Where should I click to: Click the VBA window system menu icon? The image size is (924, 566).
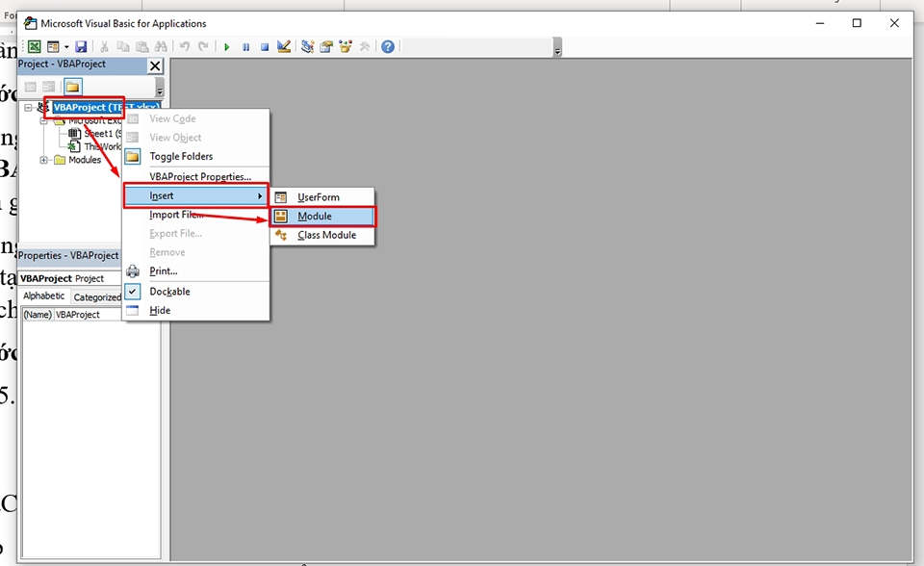pyautogui.click(x=30, y=23)
